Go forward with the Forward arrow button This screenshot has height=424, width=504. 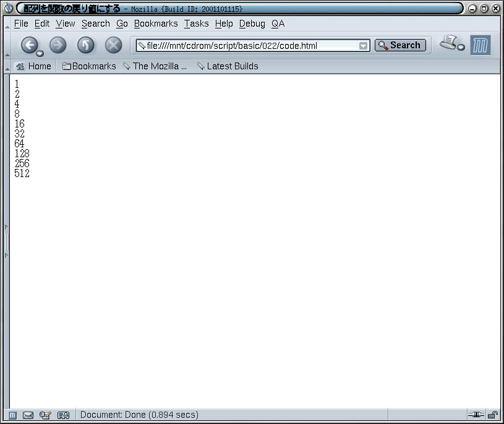tap(58, 45)
